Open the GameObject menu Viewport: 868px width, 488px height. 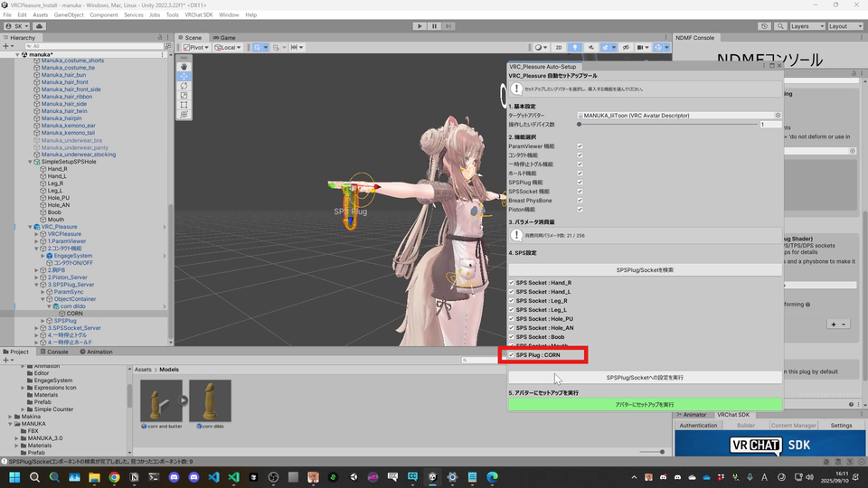(x=69, y=15)
